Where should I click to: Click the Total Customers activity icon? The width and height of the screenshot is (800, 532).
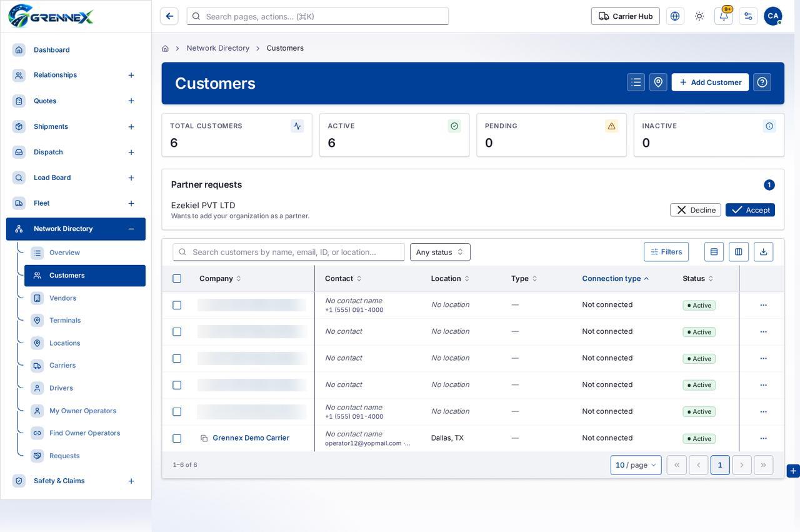[297, 126]
